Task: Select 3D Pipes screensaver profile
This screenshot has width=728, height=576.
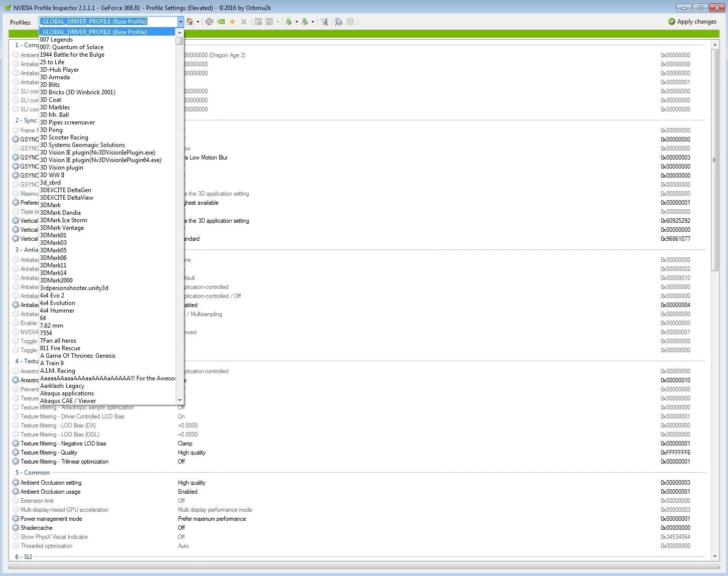Action: (x=107, y=122)
